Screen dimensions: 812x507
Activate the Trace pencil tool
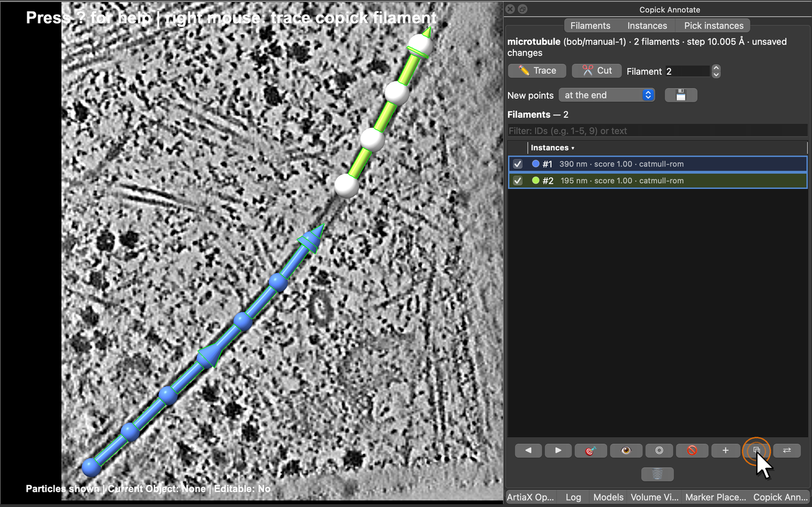coord(537,71)
